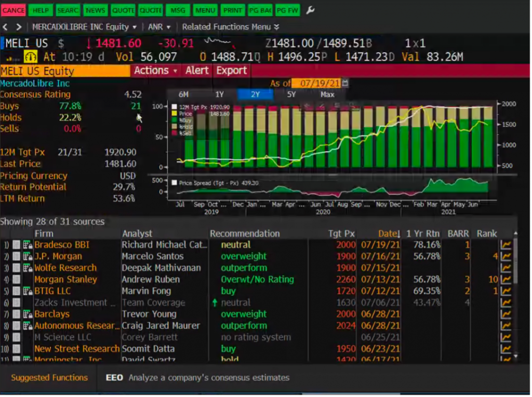Open locked report icon for Bradesco BBI
Image resolution: width=532 pixels, height=397 pixels.
pos(28,245)
